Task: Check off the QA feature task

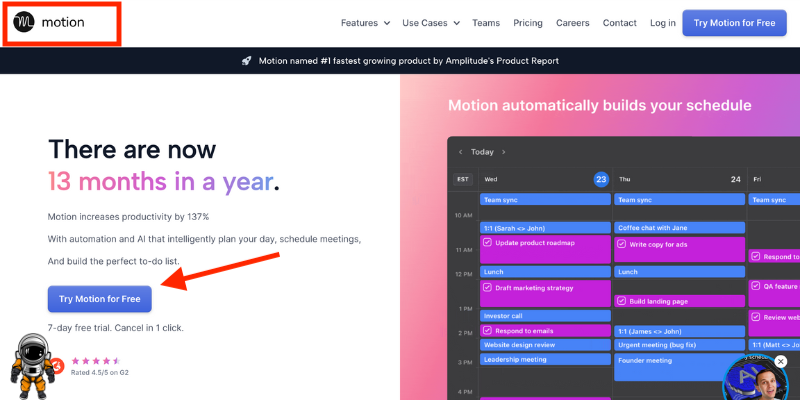Action: 756,287
